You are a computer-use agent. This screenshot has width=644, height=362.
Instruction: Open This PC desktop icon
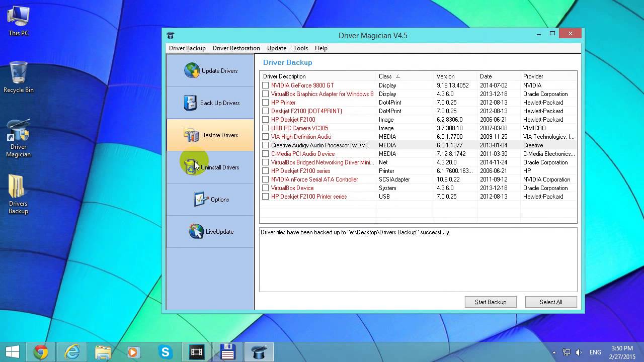tap(19, 22)
